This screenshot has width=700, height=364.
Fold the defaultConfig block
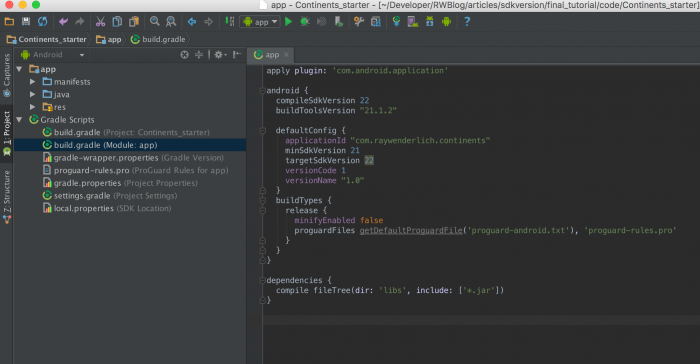[x=262, y=130]
